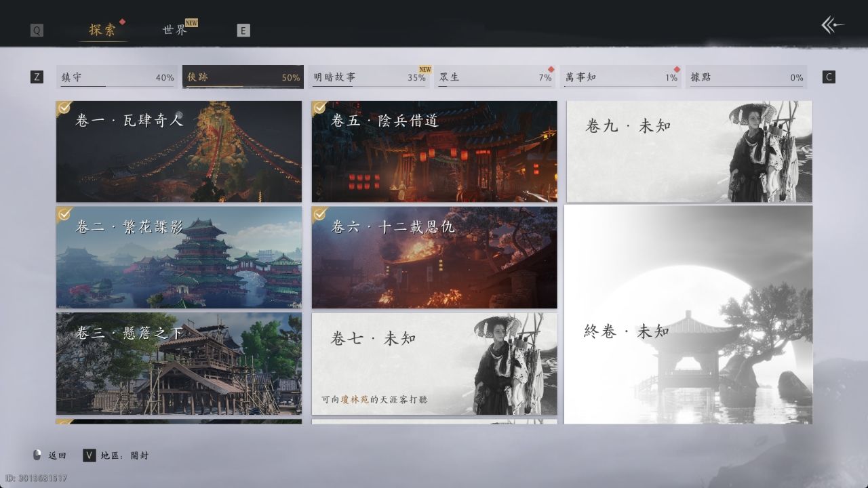The width and height of the screenshot is (868, 488).
Task: Switch to the 探索 tab
Action: [102, 30]
